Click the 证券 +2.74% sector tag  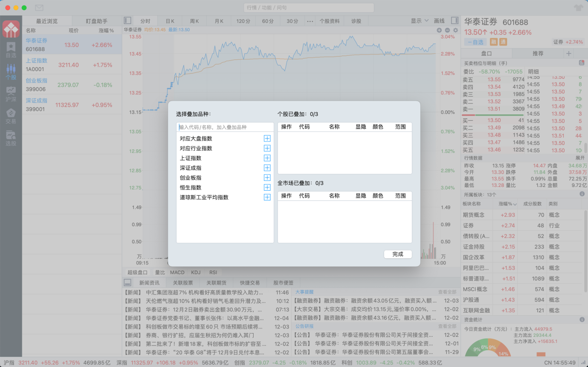click(x=568, y=42)
